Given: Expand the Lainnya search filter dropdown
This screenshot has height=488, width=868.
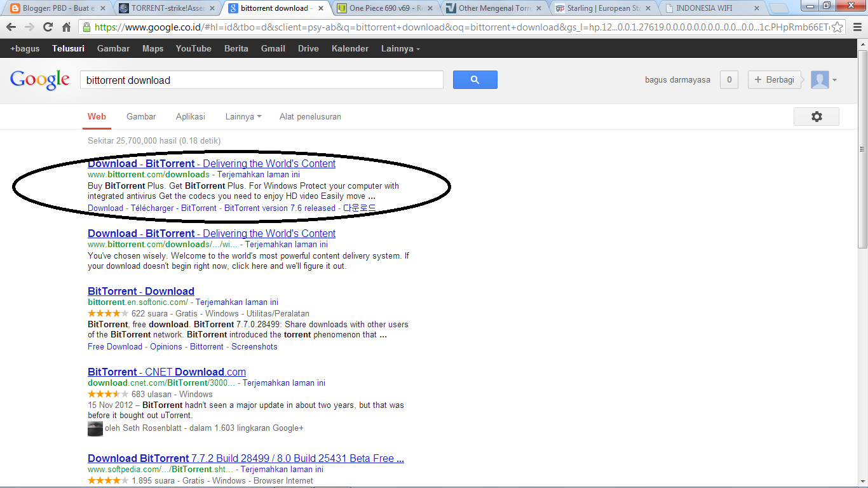Looking at the screenshot, I should click(x=243, y=117).
